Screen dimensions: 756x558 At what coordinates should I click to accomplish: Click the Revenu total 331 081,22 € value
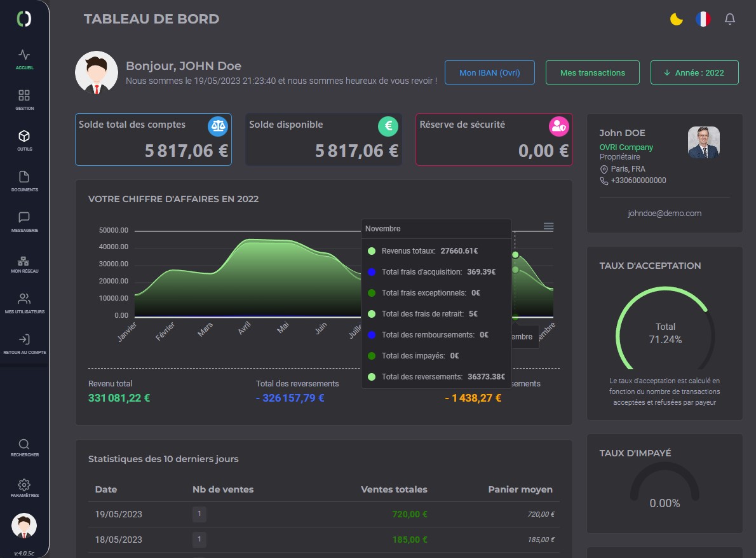point(119,398)
